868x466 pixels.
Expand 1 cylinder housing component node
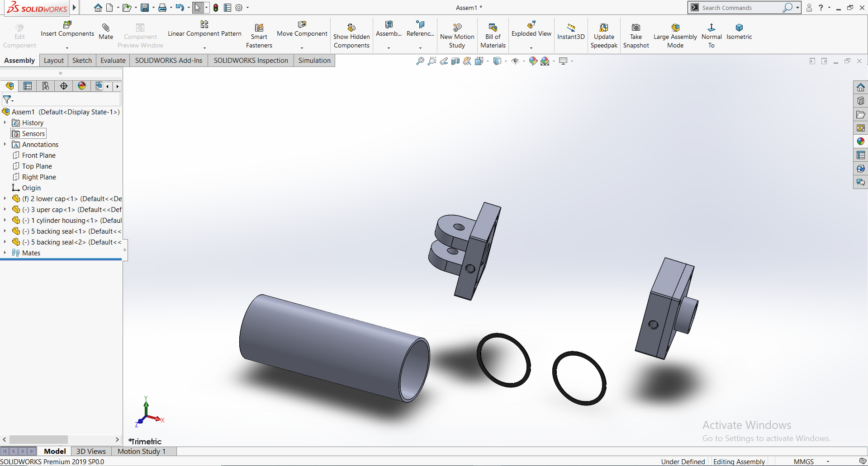click(5, 220)
